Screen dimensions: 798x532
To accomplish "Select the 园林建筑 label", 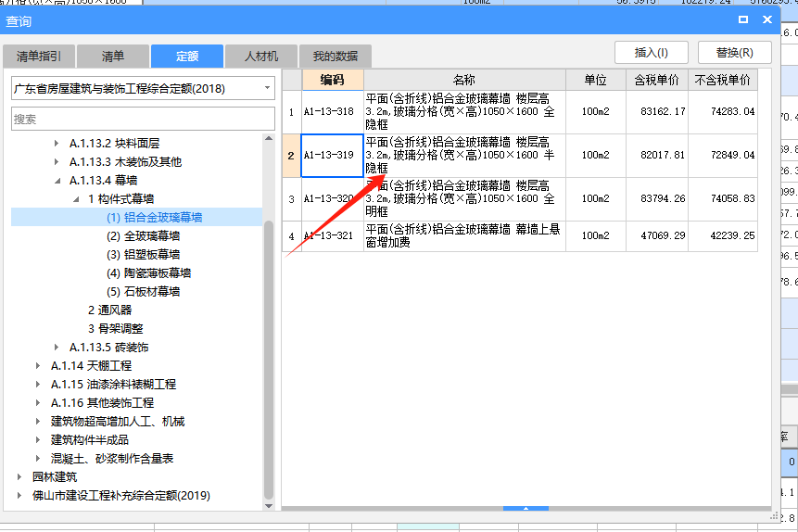I will (55, 477).
